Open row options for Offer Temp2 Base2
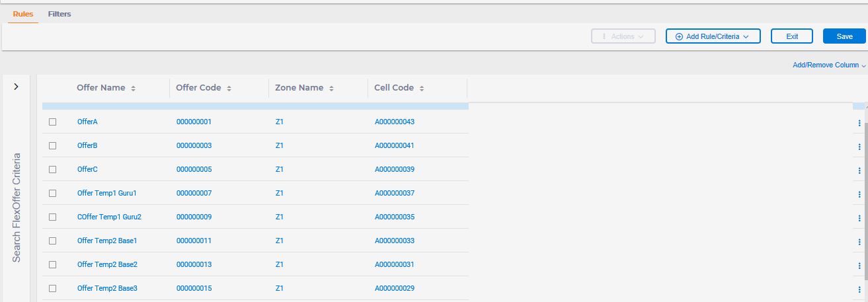Viewport: 868px width, 302px height. [859, 265]
